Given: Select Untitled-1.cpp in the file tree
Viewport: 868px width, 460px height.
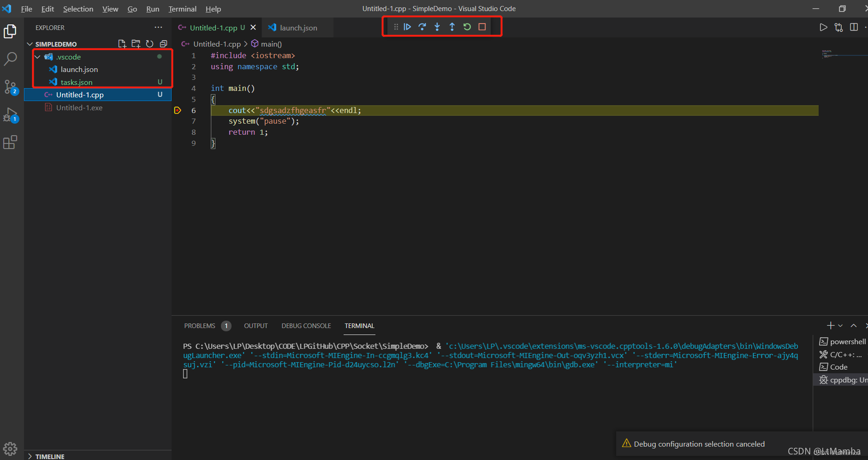Looking at the screenshot, I should click(97, 95).
